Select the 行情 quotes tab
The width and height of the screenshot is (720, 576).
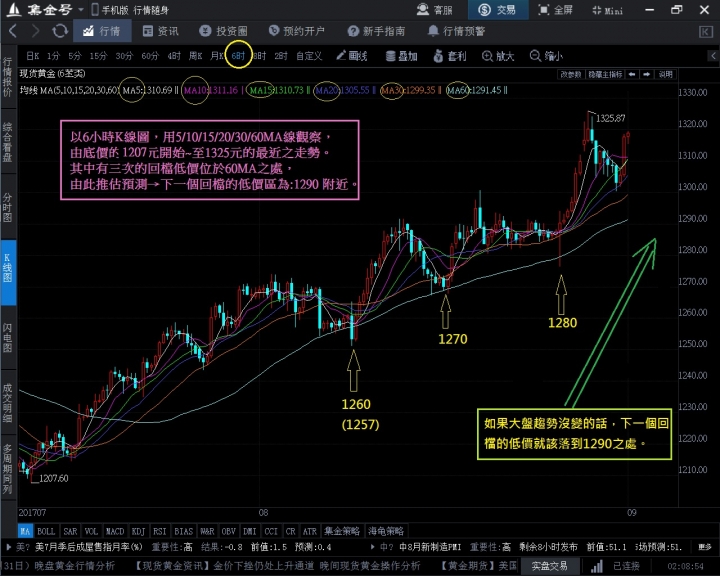102,31
